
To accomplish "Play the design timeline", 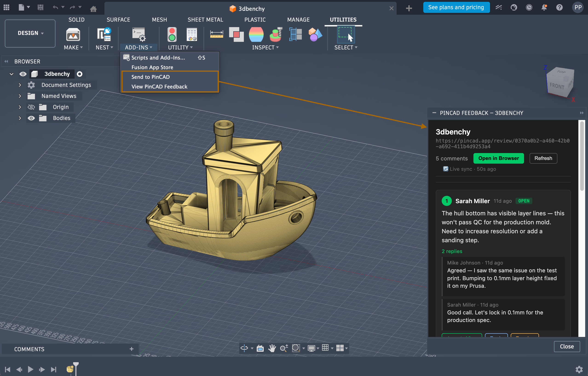I will pos(30,369).
